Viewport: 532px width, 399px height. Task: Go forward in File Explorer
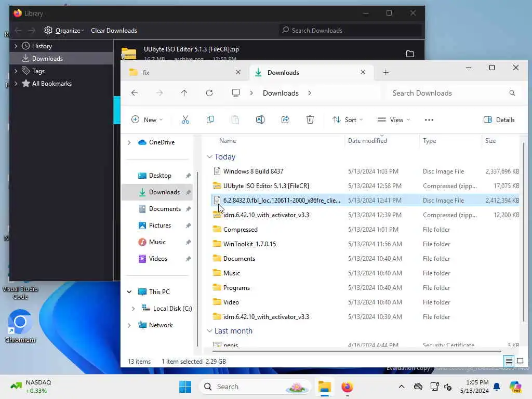[x=159, y=93]
